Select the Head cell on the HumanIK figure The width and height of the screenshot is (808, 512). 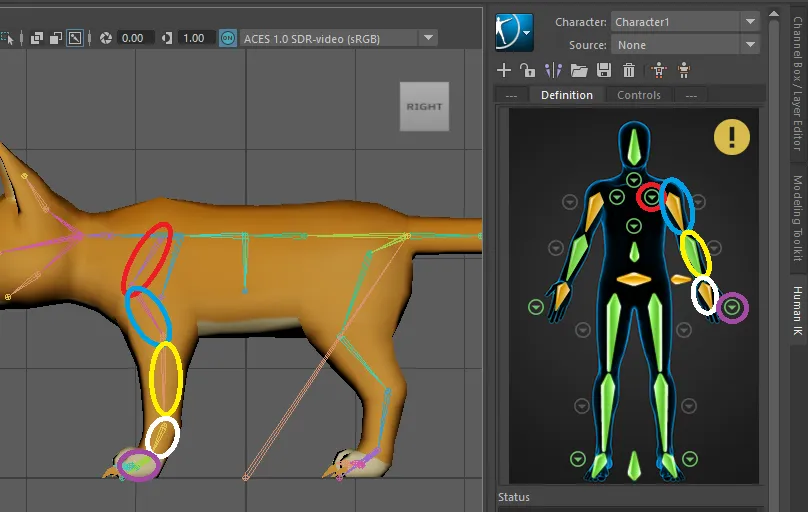pyautogui.click(x=634, y=146)
